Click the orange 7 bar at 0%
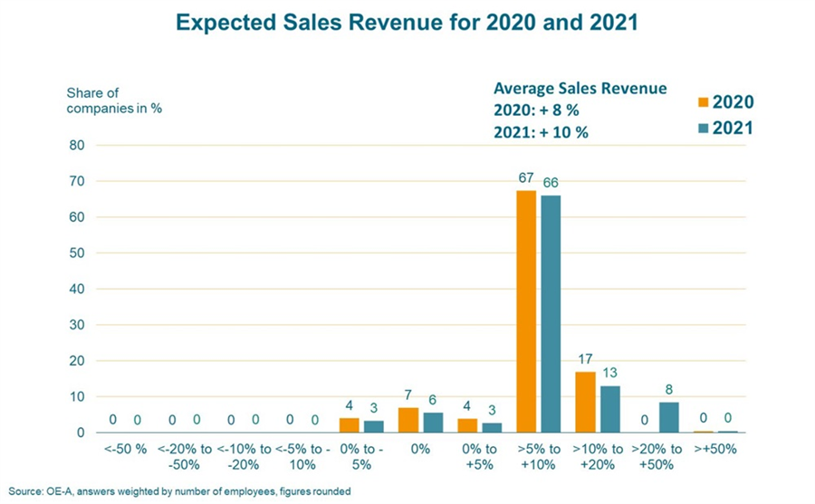The image size is (815, 504). point(408,420)
